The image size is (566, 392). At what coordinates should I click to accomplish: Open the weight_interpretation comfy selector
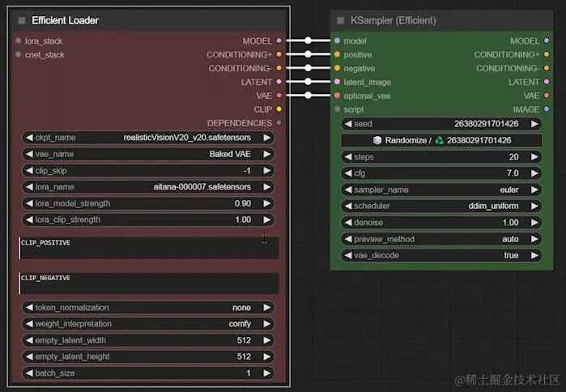pyautogui.click(x=148, y=324)
